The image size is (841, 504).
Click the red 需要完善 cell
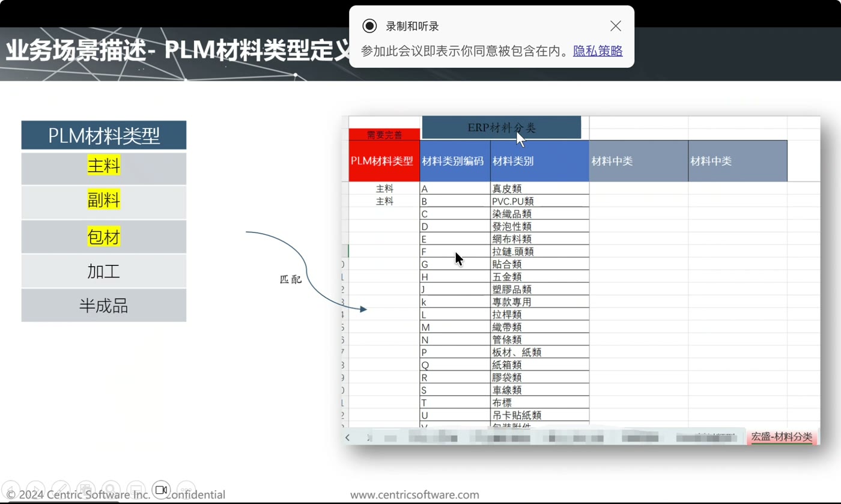coord(384,135)
